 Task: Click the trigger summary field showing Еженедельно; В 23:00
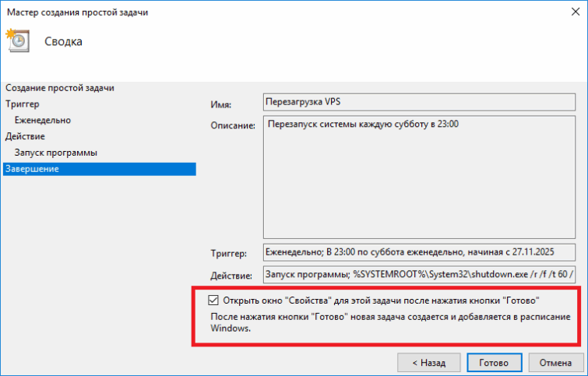click(419, 253)
